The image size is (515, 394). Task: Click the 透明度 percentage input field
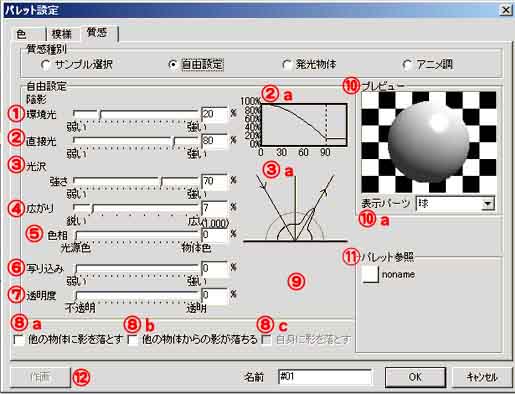(215, 296)
